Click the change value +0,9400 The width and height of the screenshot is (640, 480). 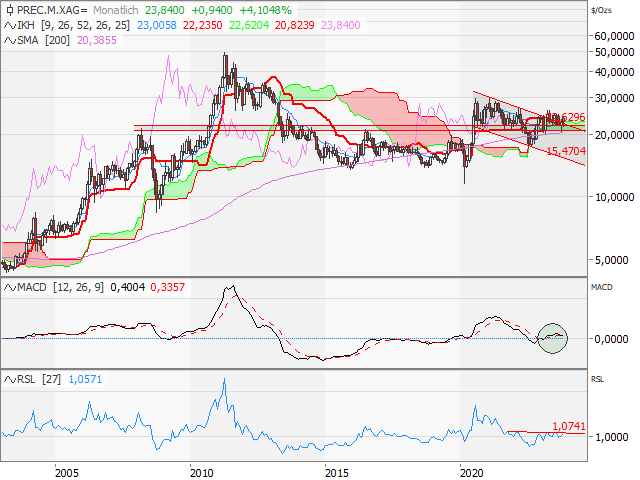click(x=212, y=10)
